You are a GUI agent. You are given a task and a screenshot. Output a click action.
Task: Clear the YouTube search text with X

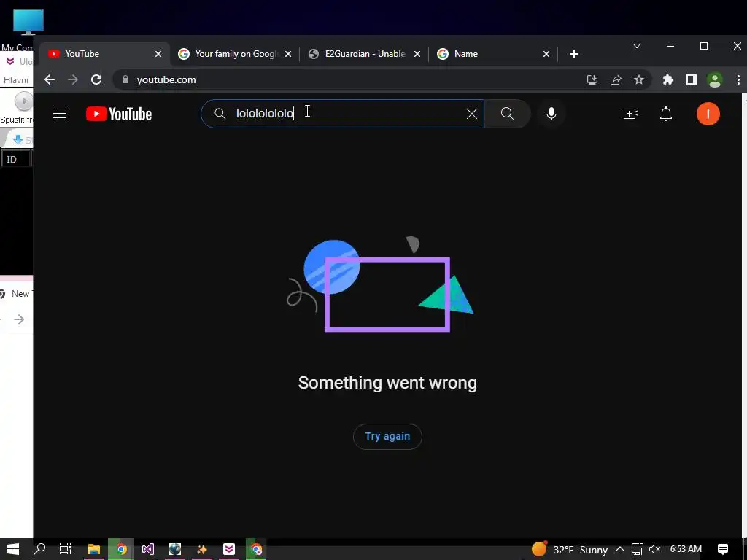(472, 114)
